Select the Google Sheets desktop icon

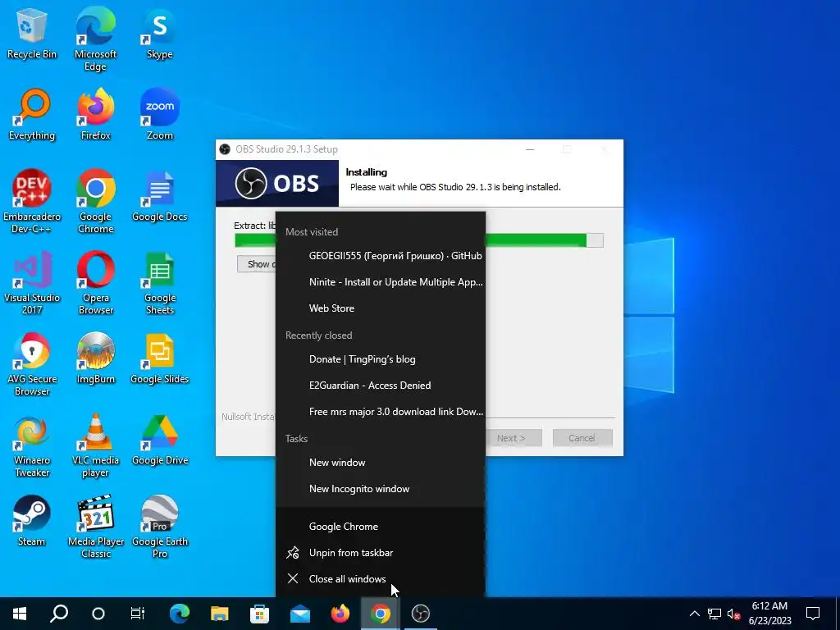[160, 283]
